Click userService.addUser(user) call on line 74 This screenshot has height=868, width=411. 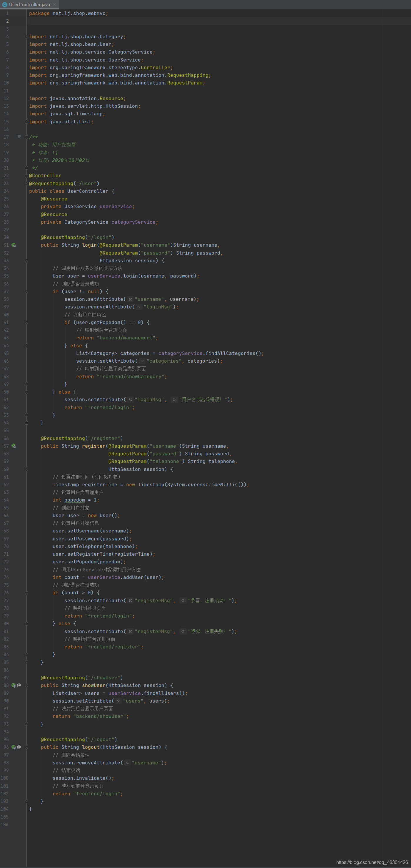pos(125,577)
